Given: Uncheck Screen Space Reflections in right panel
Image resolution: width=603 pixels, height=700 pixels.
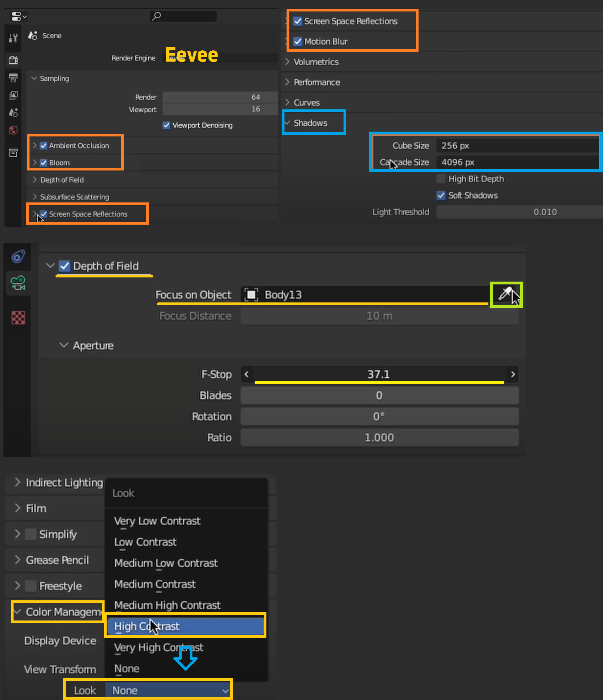Looking at the screenshot, I should pos(298,21).
